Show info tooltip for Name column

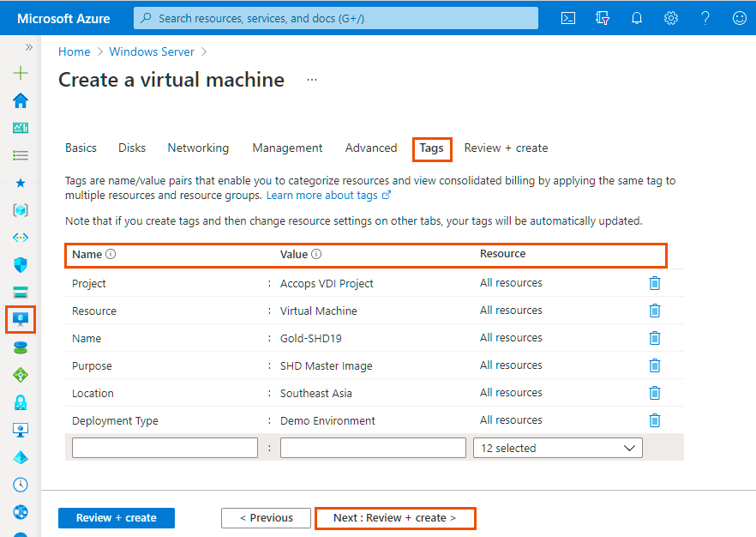click(111, 254)
